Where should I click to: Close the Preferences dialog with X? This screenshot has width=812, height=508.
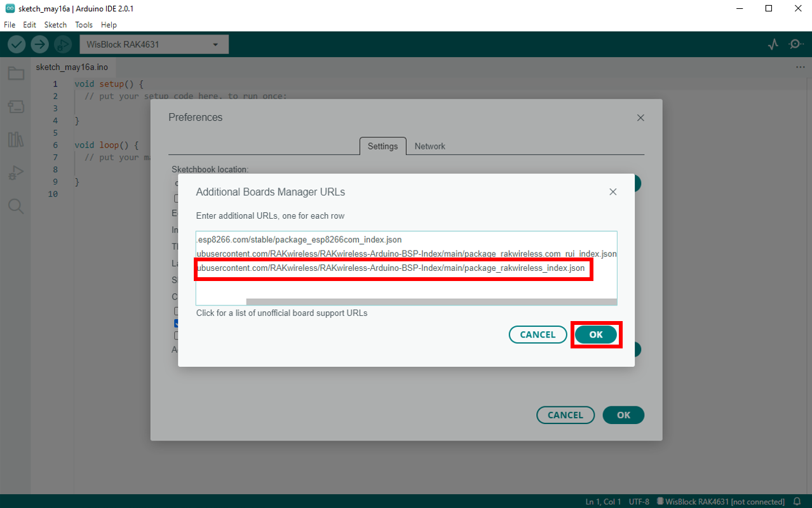tap(640, 118)
